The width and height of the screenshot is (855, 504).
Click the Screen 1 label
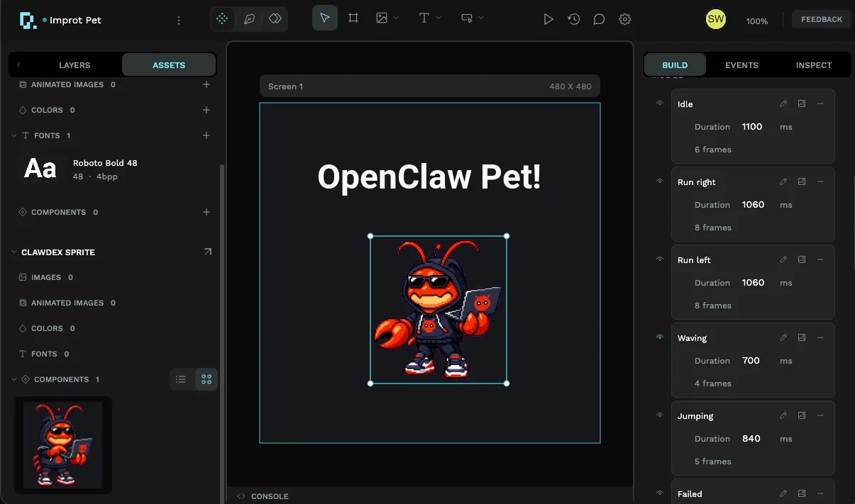[x=285, y=86]
